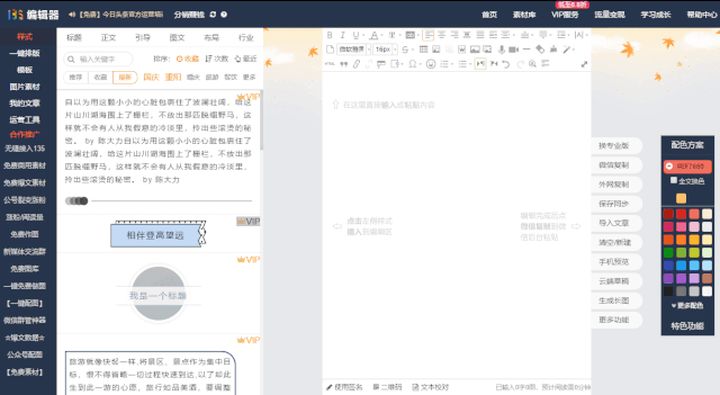Click the microphone audio insert icon
The width and height of the screenshot is (720, 395).
tap(502, 49)
